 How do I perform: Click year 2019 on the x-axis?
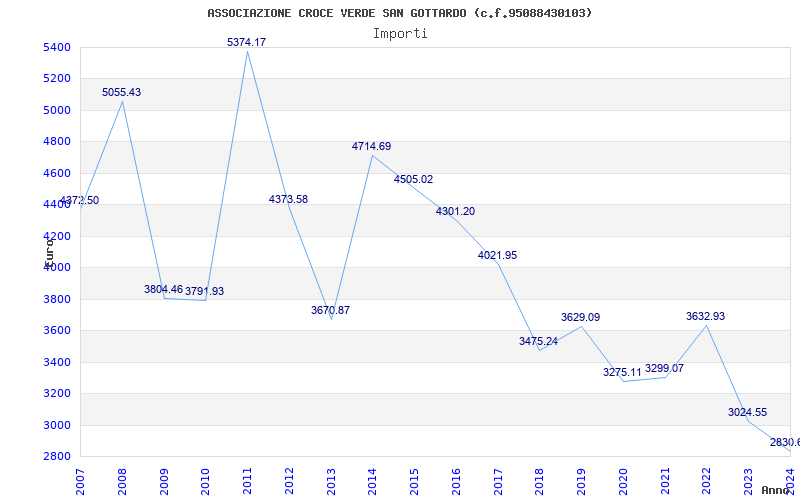[581, 482]
